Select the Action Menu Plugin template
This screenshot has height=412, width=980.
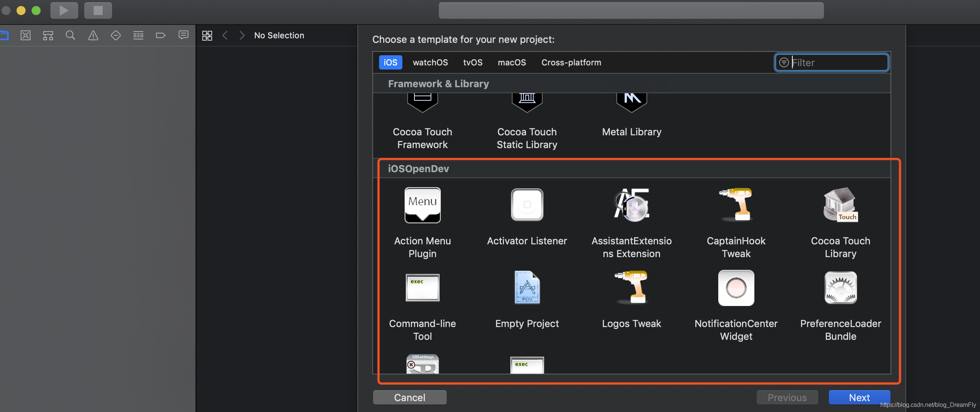tap(422, 205)
